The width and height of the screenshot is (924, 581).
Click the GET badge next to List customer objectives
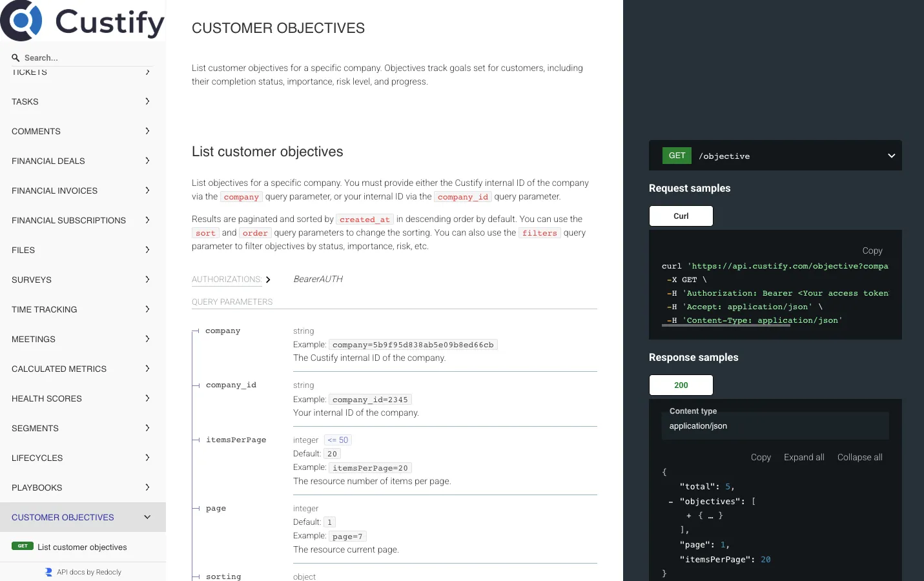point(23,546)
